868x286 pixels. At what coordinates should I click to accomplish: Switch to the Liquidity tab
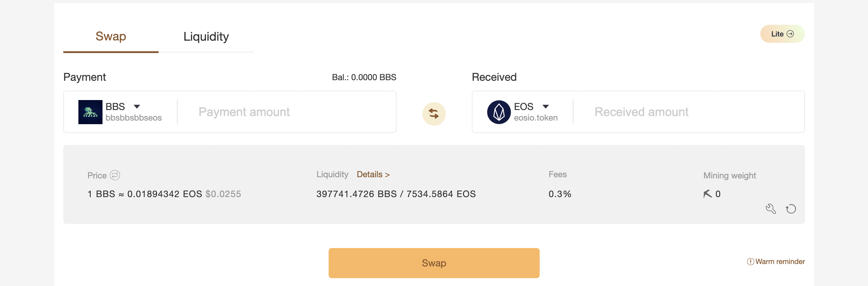click(x=206, y=36)
